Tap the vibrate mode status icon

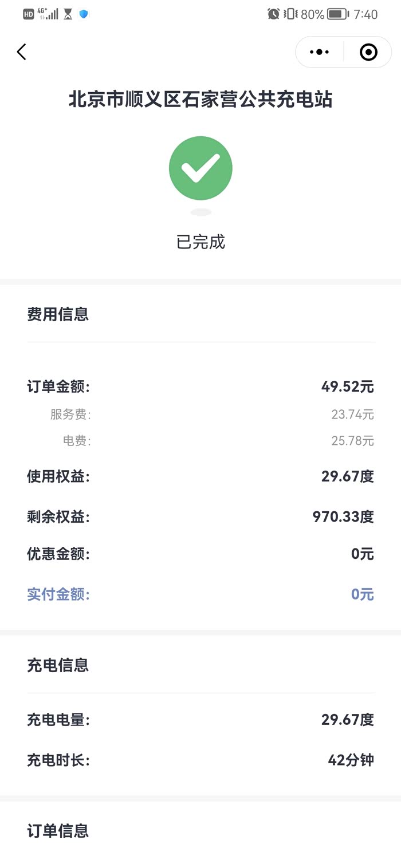290,14
